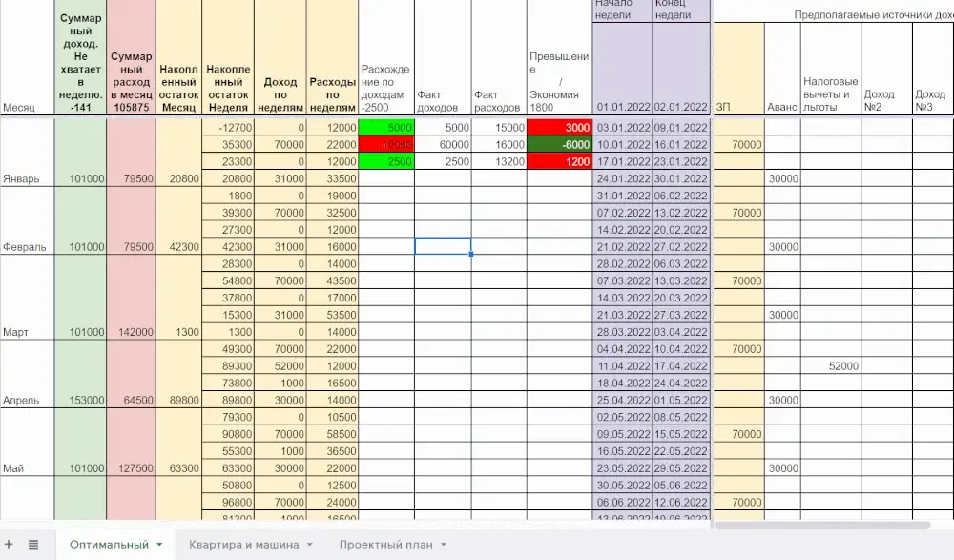Viewport: 954px width, 560px height.
Task: Select the empty cell with blue outline
Action: (x=443, y=246)
